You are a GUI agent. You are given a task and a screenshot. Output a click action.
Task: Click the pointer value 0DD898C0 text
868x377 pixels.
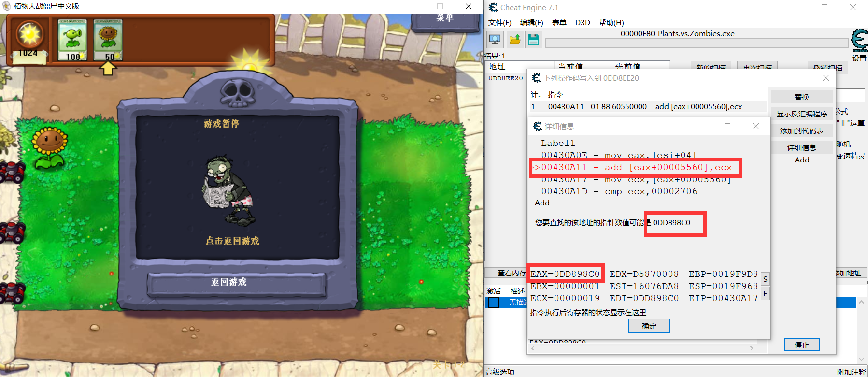click(x=671, y=223)
